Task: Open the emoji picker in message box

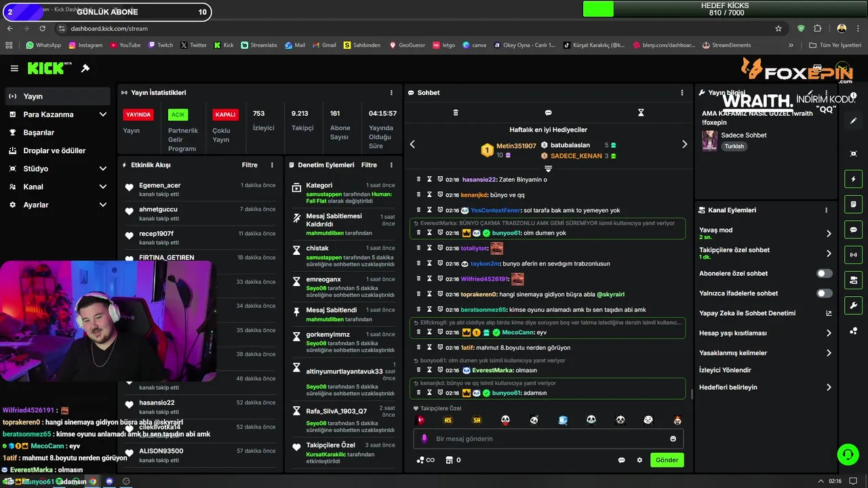Action: 673,439
